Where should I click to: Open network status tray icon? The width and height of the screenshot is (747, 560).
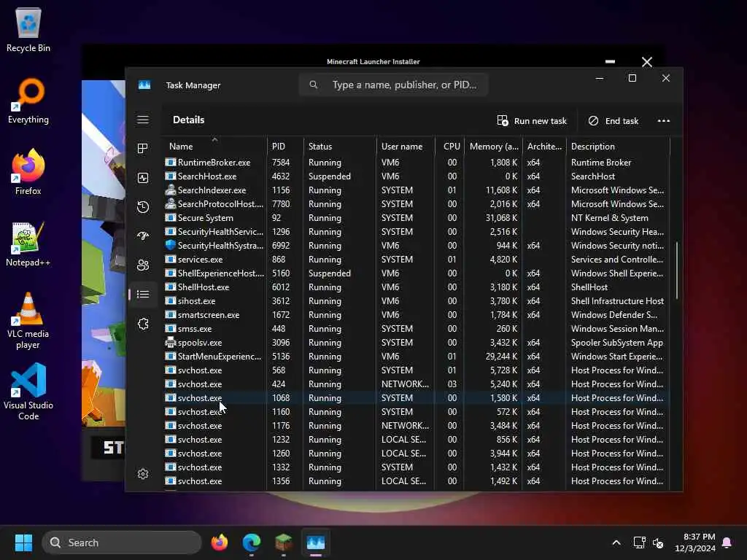(639, 542)
